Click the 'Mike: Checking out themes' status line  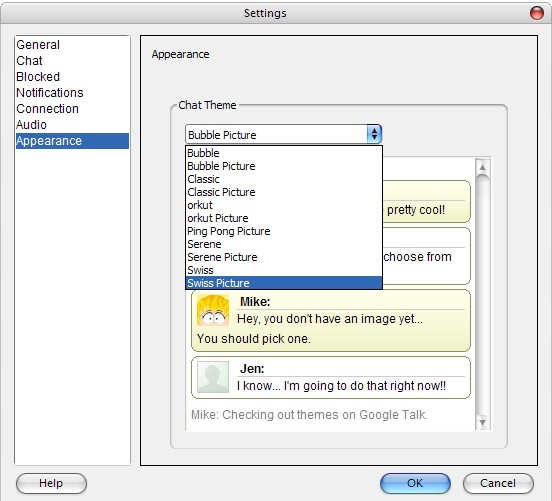pos(309,415)
